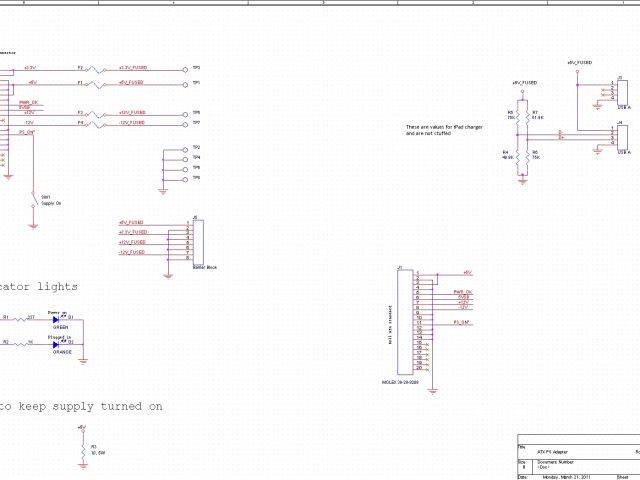Screen dimensions: 640x480
Task: Click the top test point circle TP3
Action: [185, 70]
